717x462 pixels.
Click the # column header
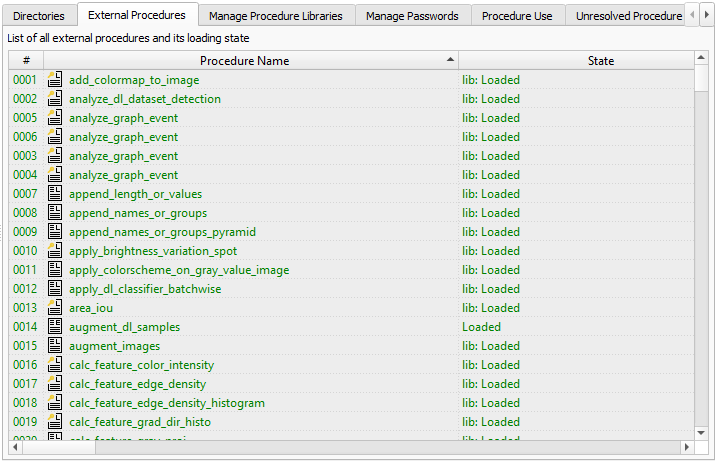(x=26, y=61)
